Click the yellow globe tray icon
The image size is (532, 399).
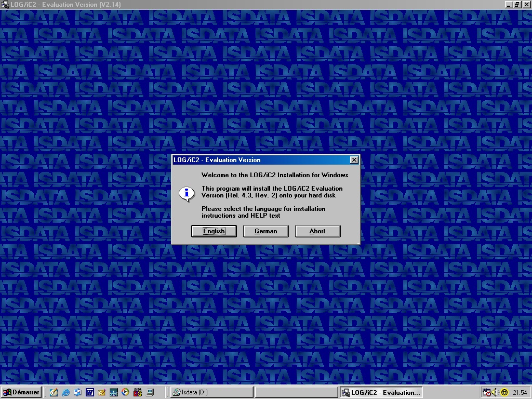504,392
